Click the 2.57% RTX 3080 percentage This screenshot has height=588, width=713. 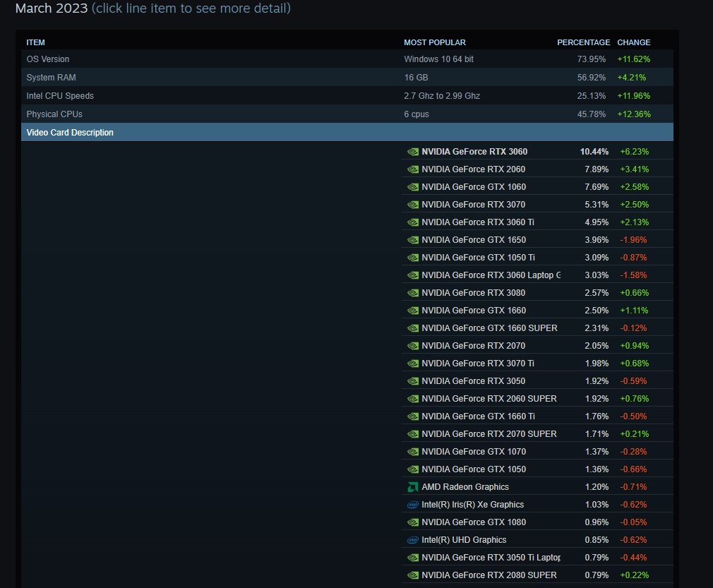(597, 293)
